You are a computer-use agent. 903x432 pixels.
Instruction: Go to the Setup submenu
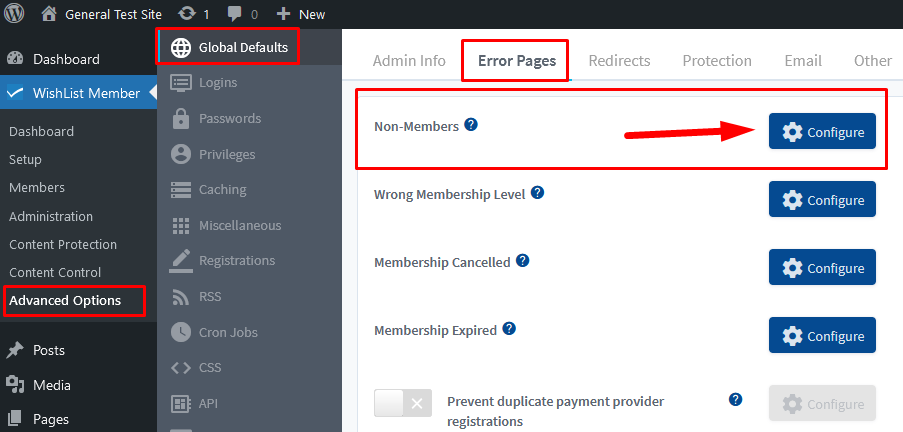25,160
